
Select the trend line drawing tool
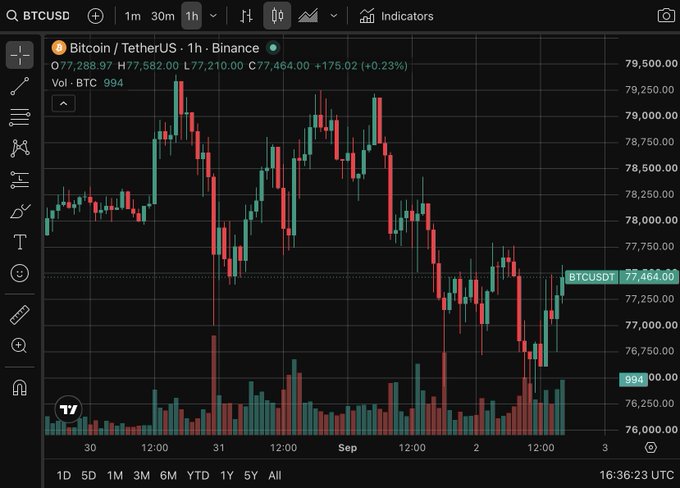(20, 86)
